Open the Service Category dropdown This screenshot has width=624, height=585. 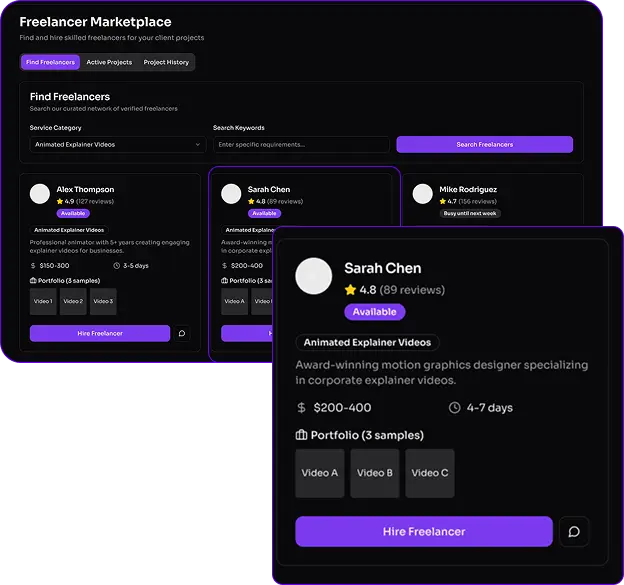[118, 144]
